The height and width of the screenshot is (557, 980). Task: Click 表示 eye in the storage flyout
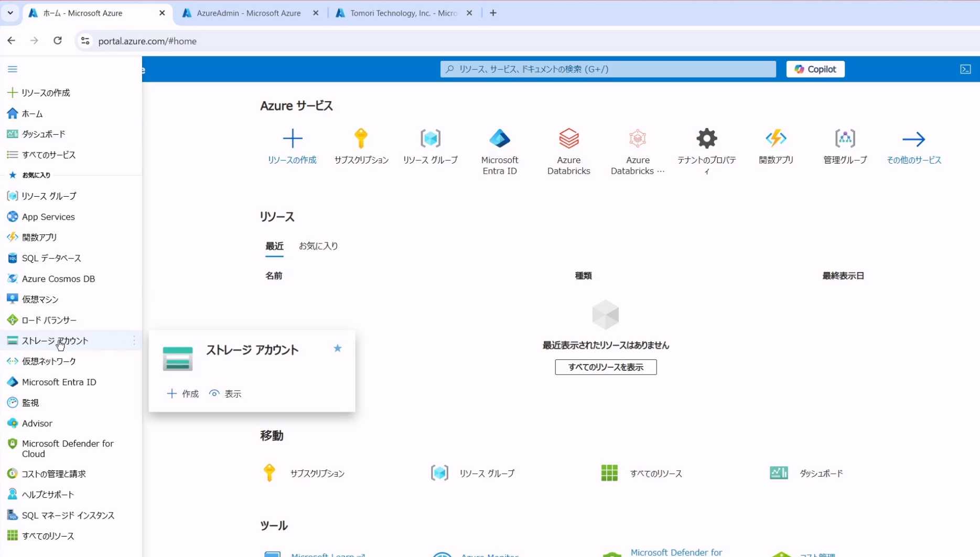225,394
